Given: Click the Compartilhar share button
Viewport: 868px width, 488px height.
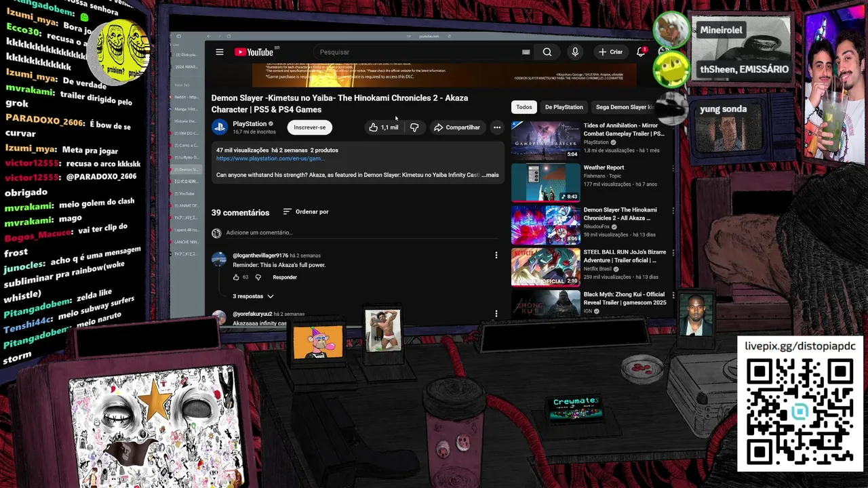Looking at the screenshot, I should tap(457, 127).
